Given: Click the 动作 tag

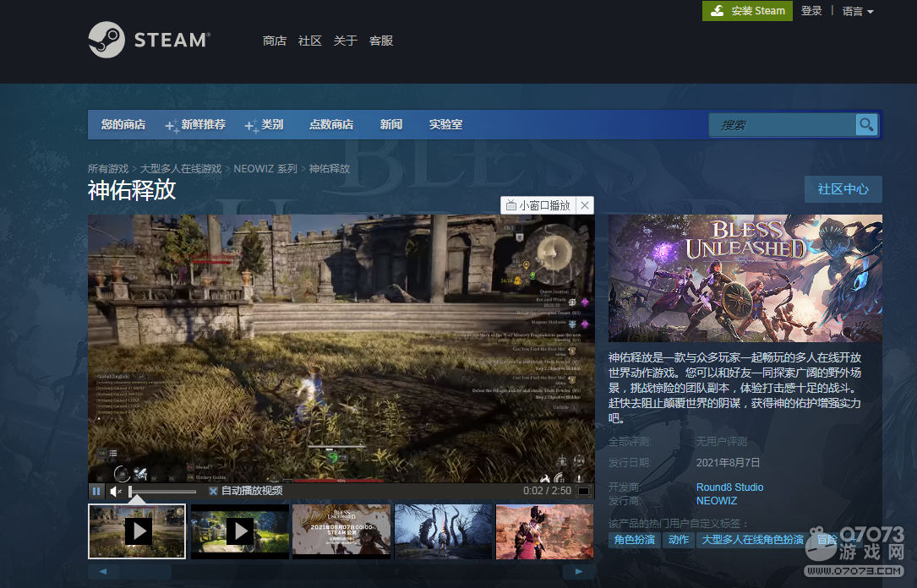Looking at the screenshot, I should (679, 540).
